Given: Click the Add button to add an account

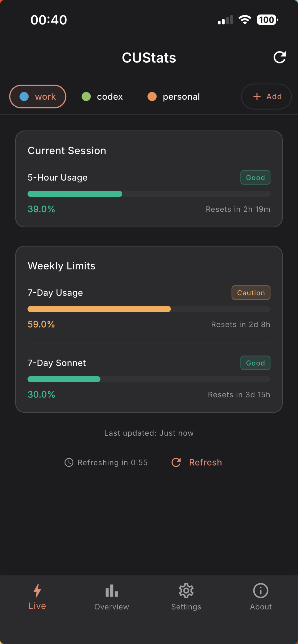Looking at the screenshot, I should [x=266, y=96].
